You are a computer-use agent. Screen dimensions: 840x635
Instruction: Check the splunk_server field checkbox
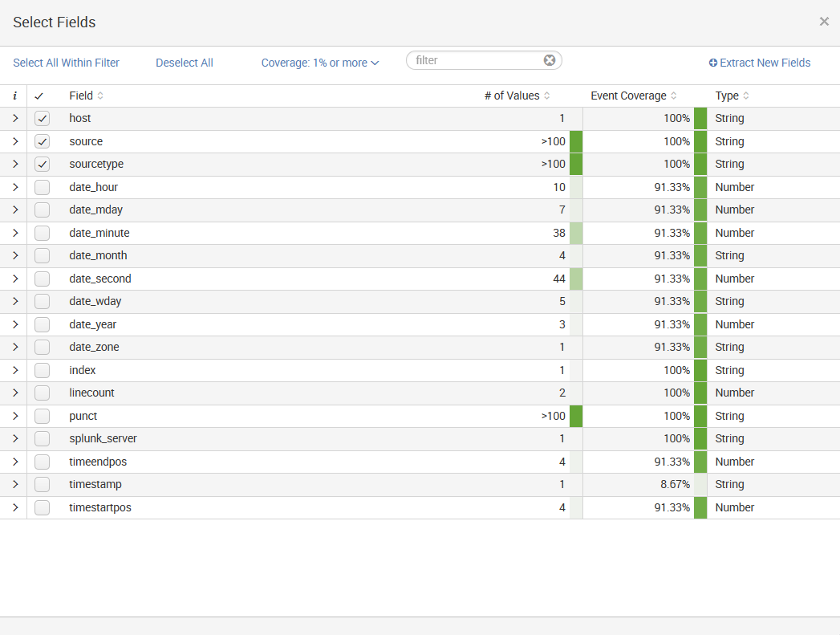tap(42, 439)
